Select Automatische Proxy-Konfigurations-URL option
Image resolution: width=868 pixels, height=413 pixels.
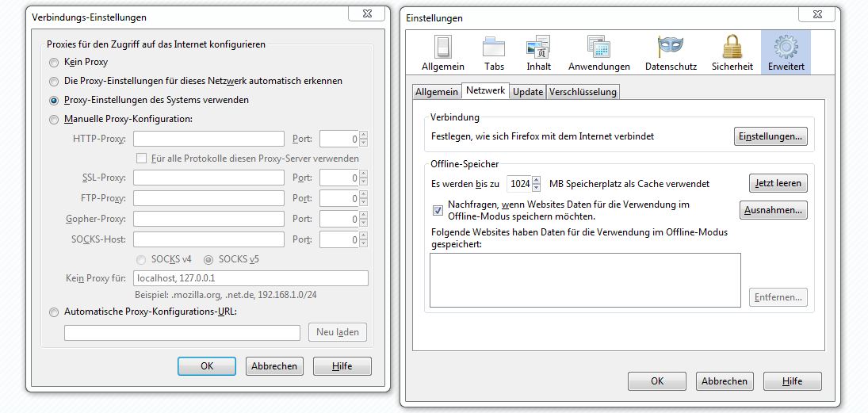54,312
